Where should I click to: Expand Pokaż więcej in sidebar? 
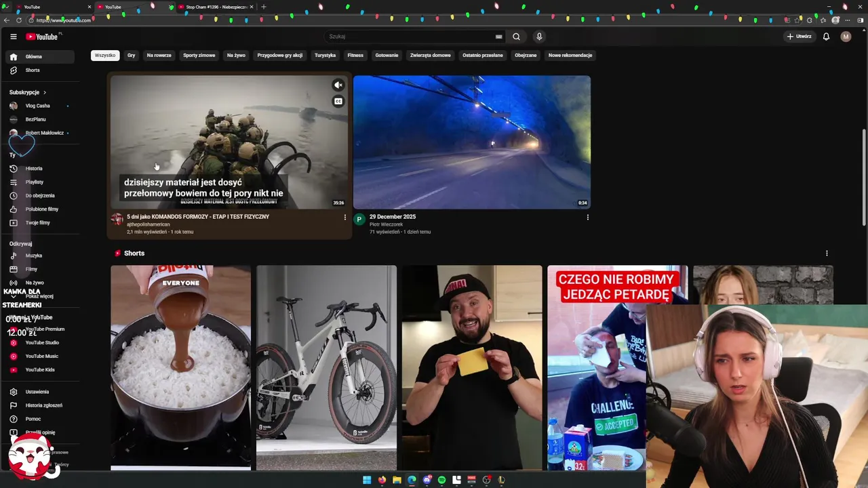[41, 296]
